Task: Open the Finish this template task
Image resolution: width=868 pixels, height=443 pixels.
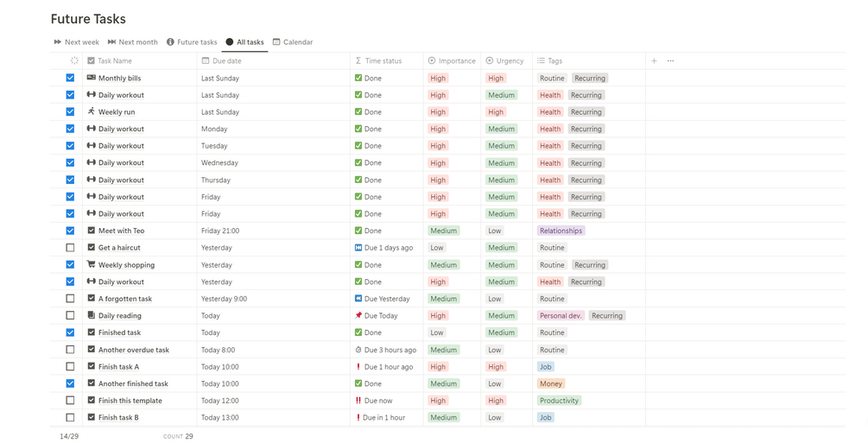Action: (x=130, y=401)
